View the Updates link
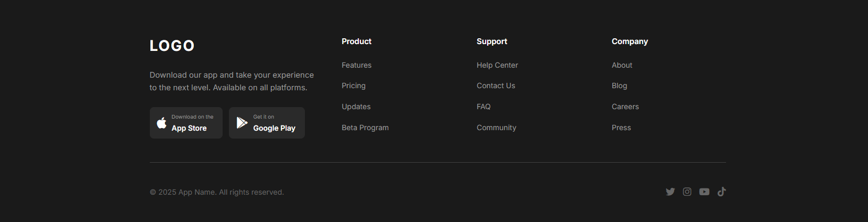 click(356, 107)
